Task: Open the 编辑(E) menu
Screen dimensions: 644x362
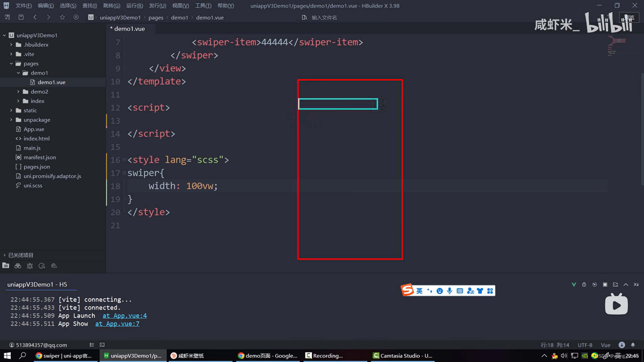Action: [x=46, y=6]
